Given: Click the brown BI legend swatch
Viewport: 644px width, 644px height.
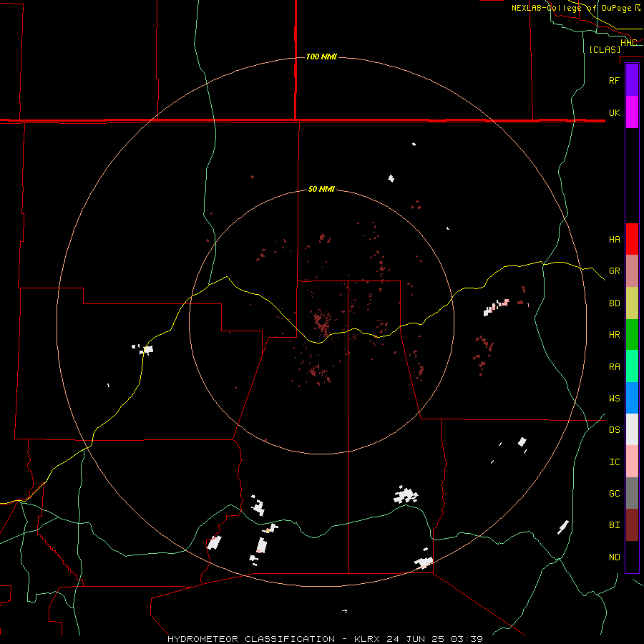Looking at the screenshot, I should click(632, 525).
